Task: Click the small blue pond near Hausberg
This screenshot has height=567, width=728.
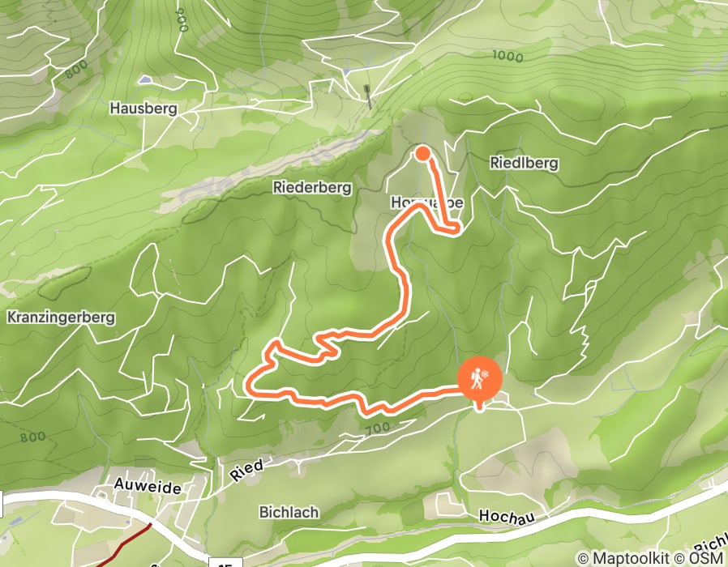Action: (144, 80)
